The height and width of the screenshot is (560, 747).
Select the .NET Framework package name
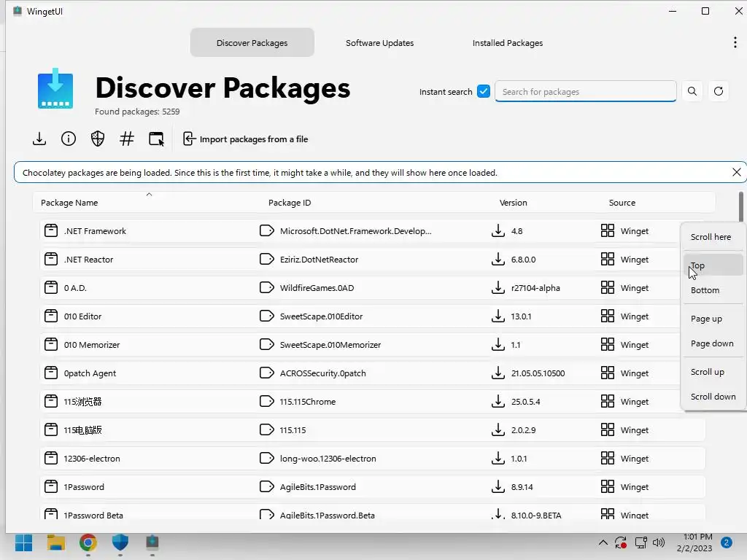click(x=96, y=231)
